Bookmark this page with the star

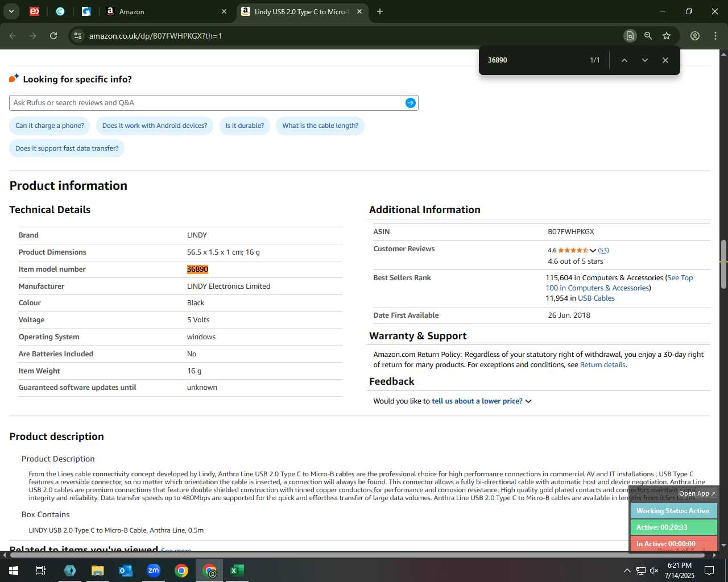(x=667, y=36)
